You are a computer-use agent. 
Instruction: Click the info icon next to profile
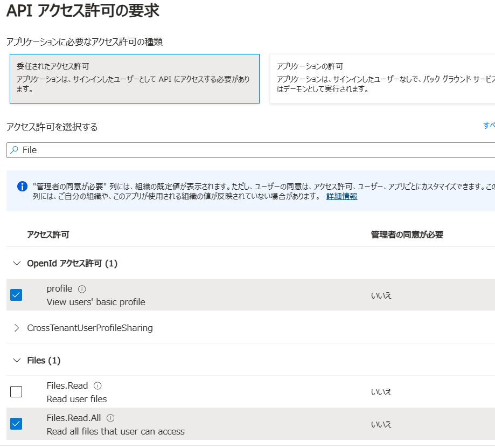(x=82, y=289)
